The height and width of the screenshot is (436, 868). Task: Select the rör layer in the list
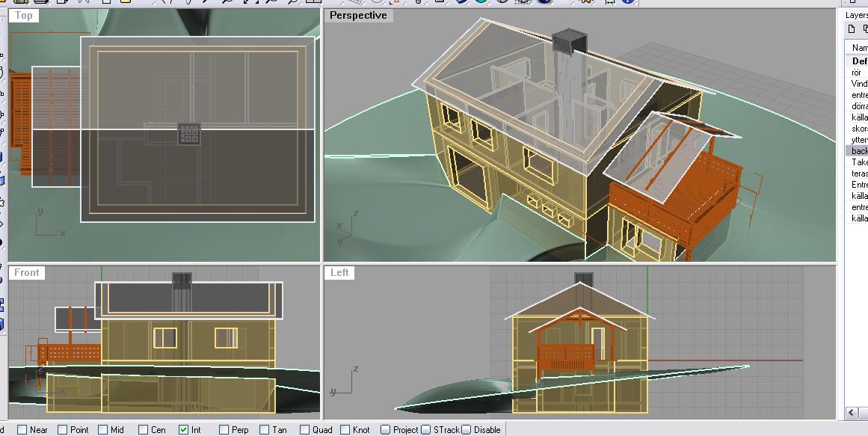[x=857, y=73]
